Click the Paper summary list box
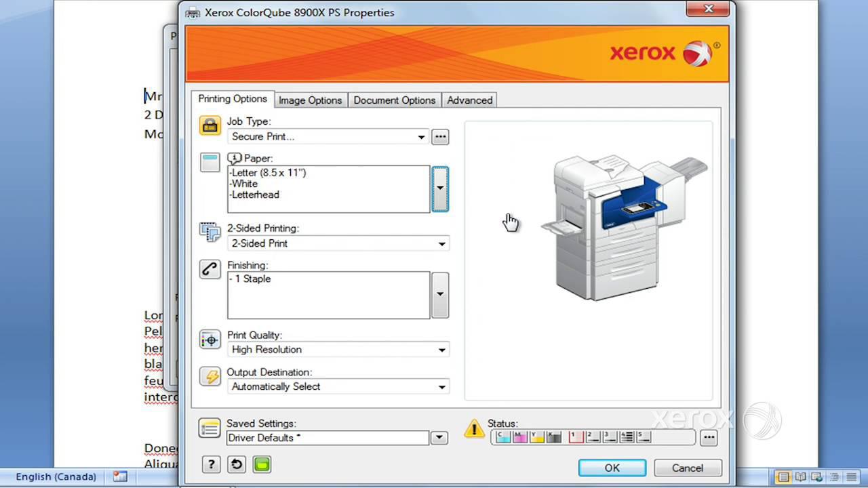 pyautogui.click(x=328, y=189)
